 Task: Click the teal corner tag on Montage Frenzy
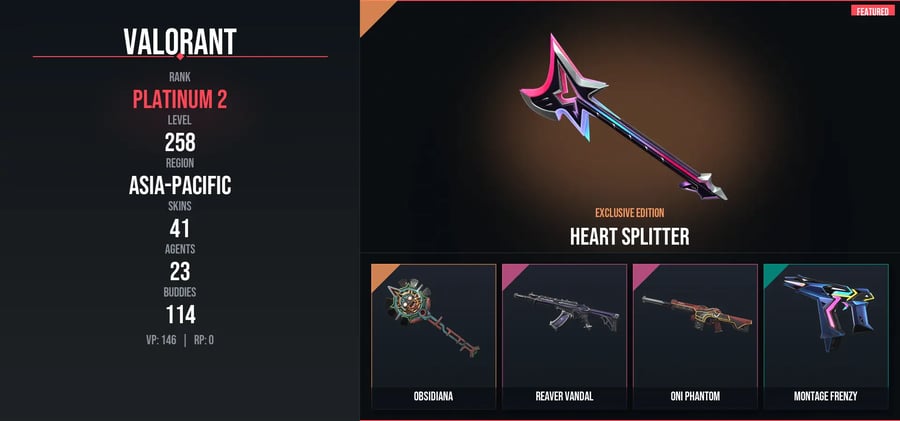click(773, 273)
